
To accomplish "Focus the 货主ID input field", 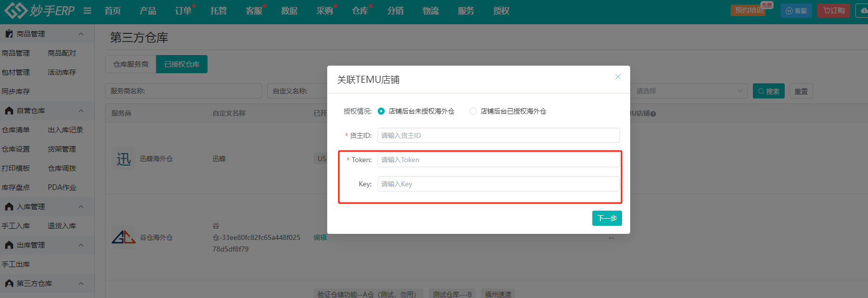I will click(498, 135).
